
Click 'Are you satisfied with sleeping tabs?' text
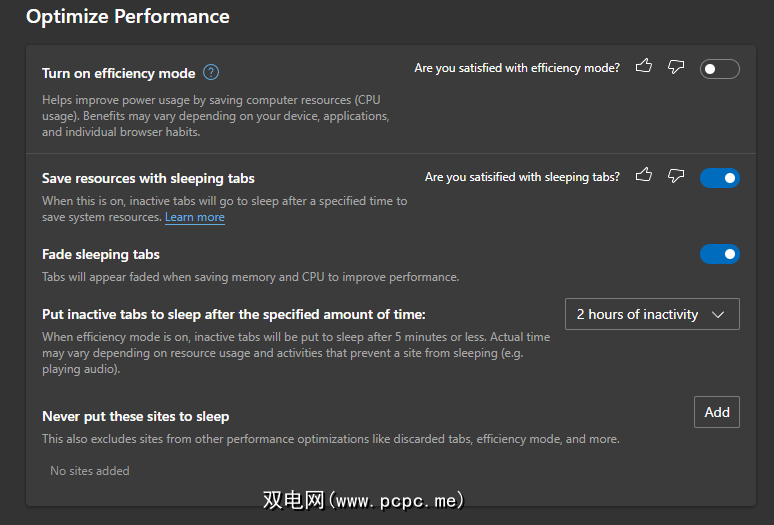click(x=522, y=177)
